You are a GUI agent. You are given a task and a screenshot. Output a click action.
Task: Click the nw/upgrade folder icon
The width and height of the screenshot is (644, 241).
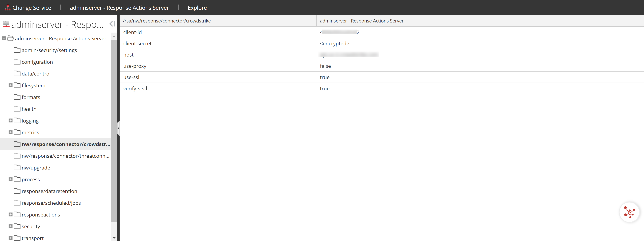pyautogui.click(x=17, y=167)
